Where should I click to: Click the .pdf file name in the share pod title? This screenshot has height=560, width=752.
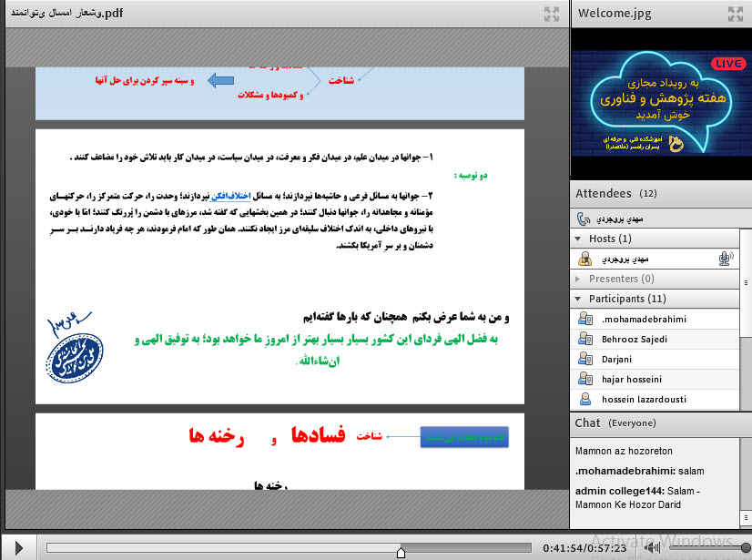pos(66,13)
